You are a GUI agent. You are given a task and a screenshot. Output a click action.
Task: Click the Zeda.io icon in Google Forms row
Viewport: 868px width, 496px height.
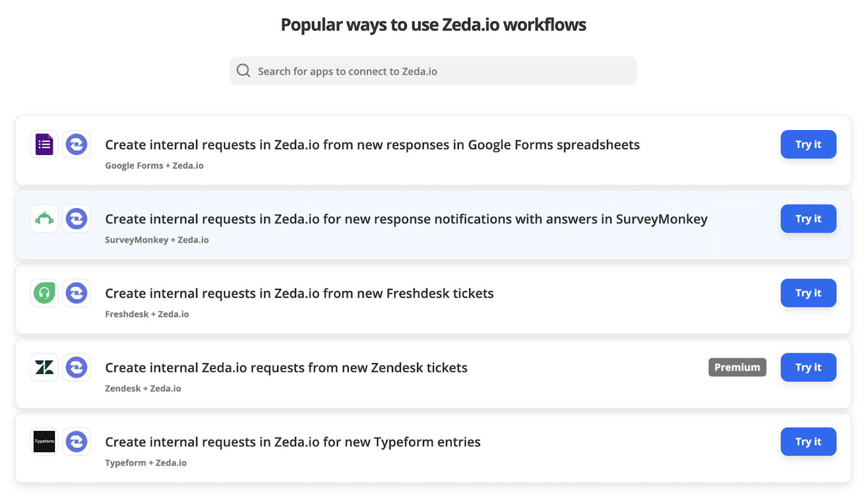point(76,145)
